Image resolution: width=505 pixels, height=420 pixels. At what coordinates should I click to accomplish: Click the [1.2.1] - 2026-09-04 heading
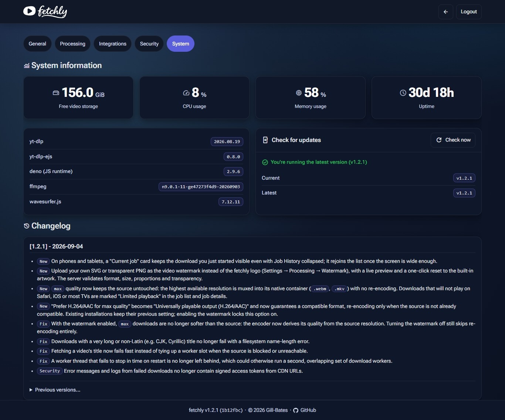coord(56,247)
